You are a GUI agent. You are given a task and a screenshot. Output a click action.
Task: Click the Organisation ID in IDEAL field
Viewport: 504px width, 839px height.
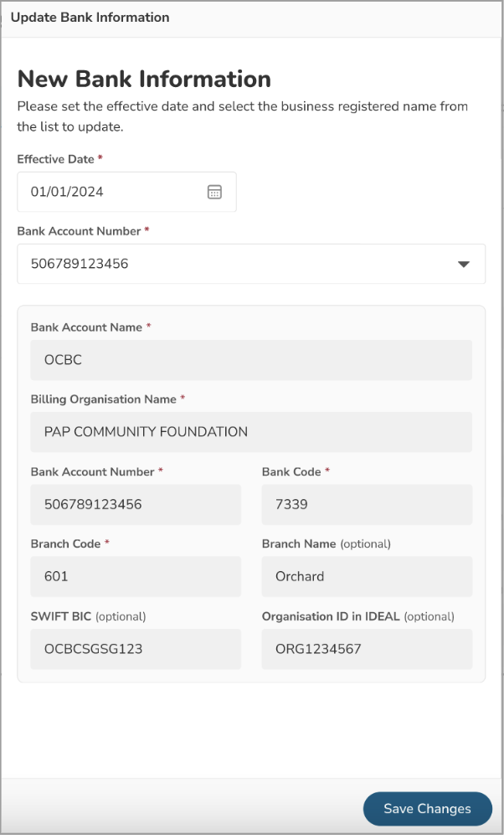367,649
